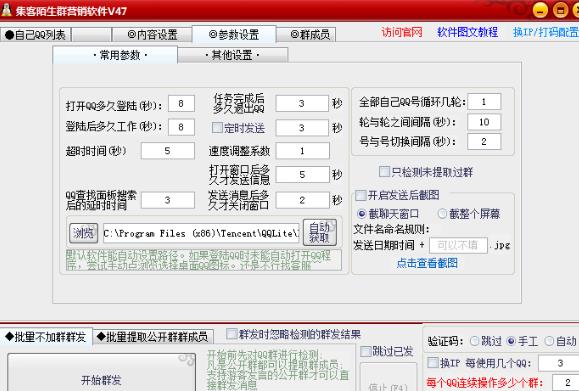
Task: Click the penguin app icon in title bar
Action: point(6,9)
